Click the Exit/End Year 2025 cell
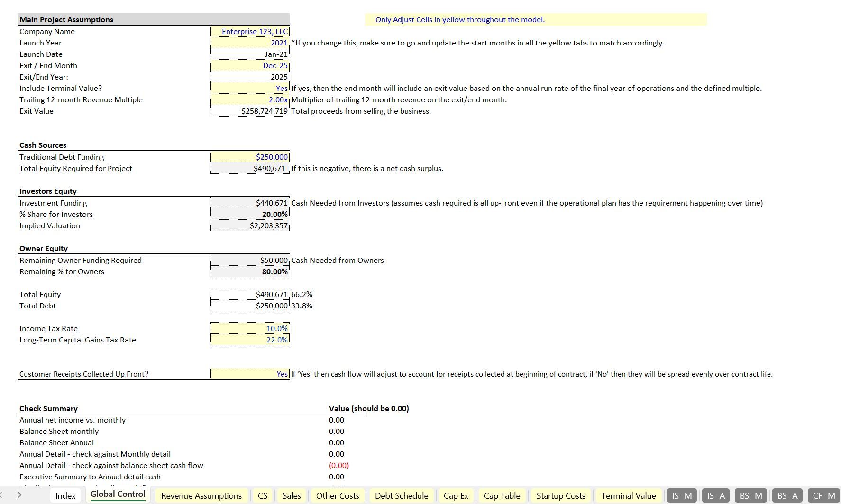 click(250, 77)
